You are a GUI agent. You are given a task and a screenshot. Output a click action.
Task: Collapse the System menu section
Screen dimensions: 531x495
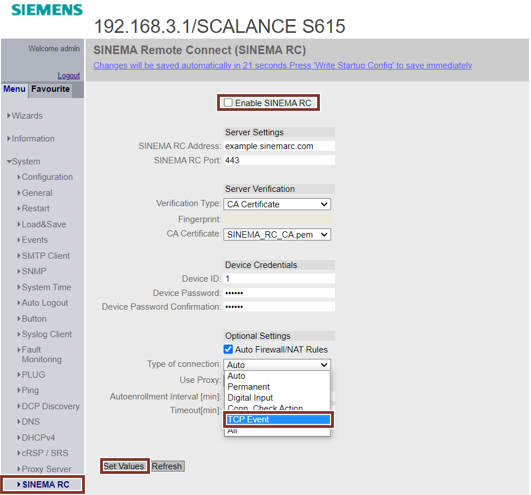(x=23, y=162)
